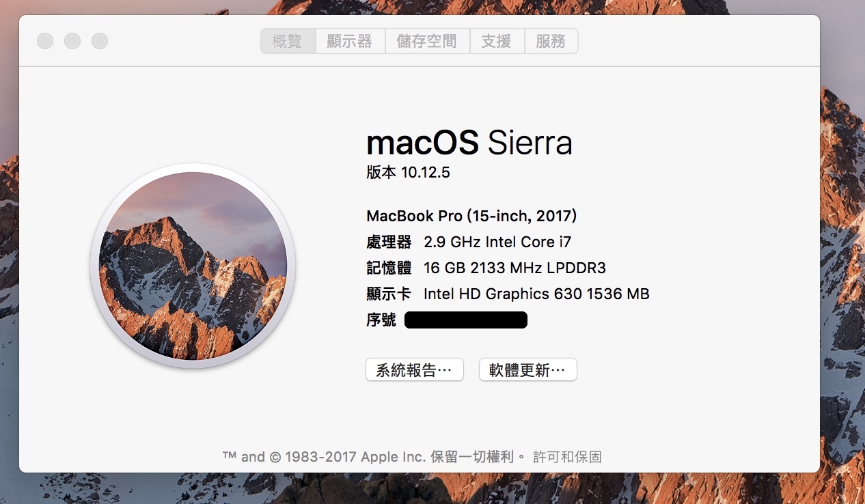This screenshot has width=865, height=504.
Task: Close the About This Mac window
Action: point(45,41)
